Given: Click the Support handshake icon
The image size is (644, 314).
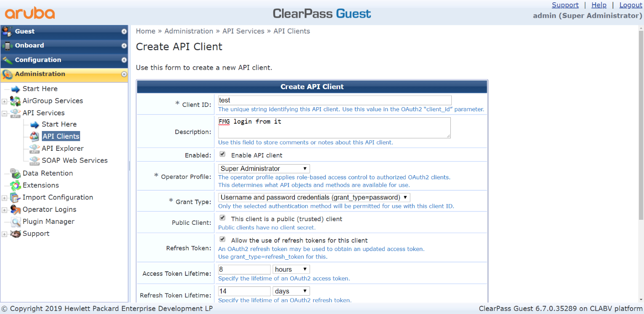Looking at the screenshot, I should pos(16,234).
